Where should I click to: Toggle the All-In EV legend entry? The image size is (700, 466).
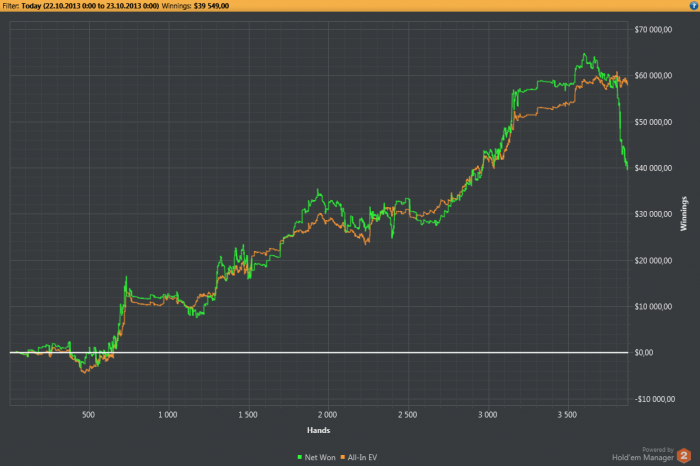pyautogui.click(x=359, y=457)
